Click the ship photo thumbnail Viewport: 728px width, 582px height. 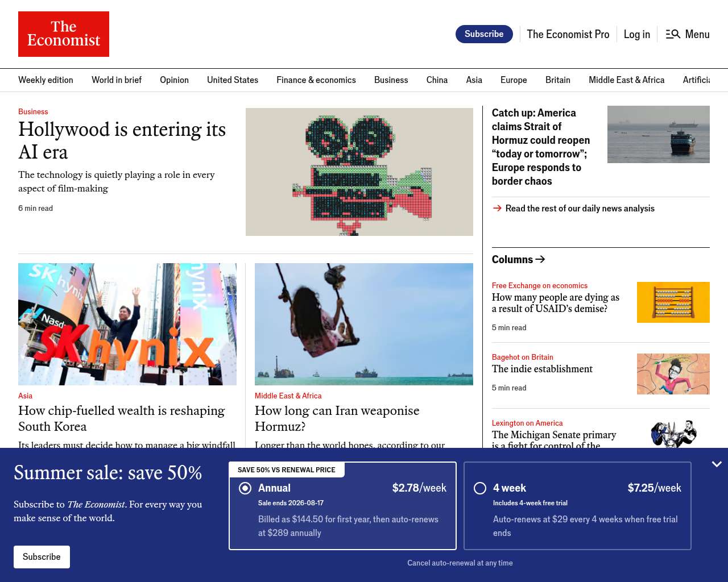[x=659, y=134]
